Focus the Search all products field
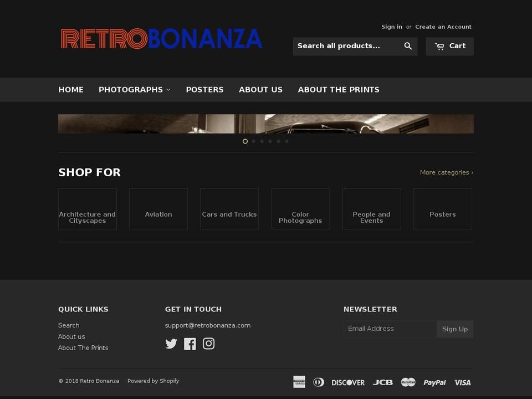This screenshot has width=532, height=399. click(346, 46)
